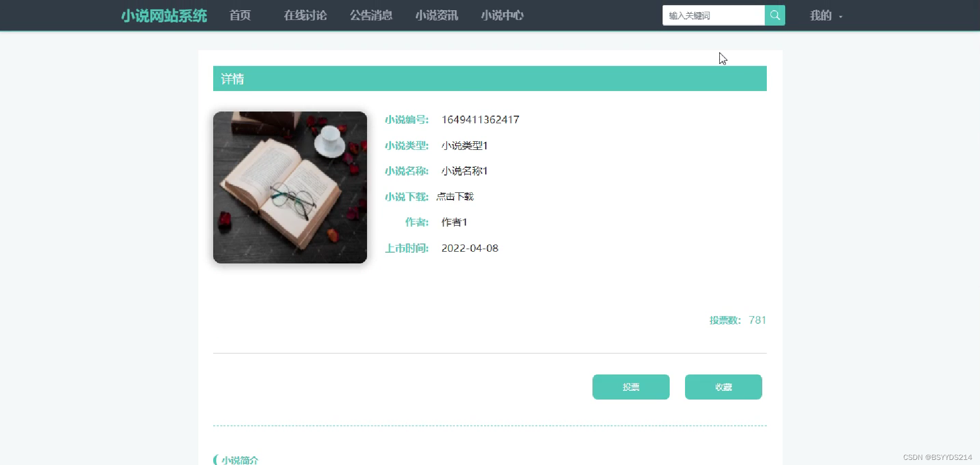Click the 投票 vote button
The width and height of the screenshot is (980, 465).
tap(631, 387)
